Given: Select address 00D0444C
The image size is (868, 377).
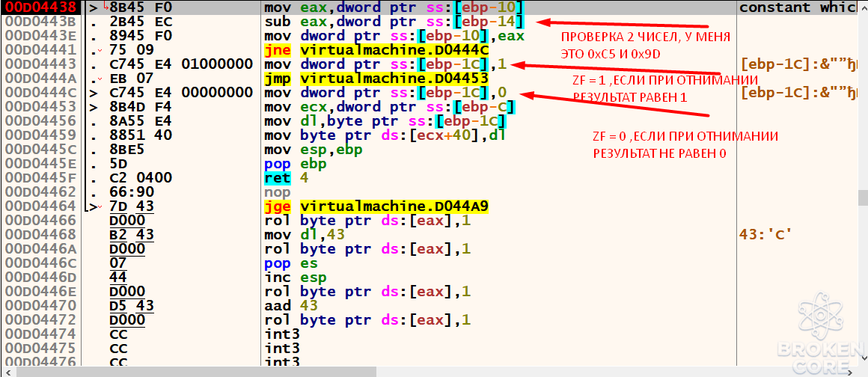Looking at the screenshot, I should click(x=39, y=93).
